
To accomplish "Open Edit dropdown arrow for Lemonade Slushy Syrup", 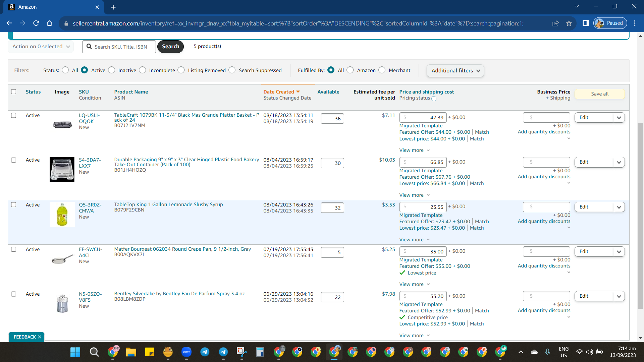I will click(x=619, y=207).
